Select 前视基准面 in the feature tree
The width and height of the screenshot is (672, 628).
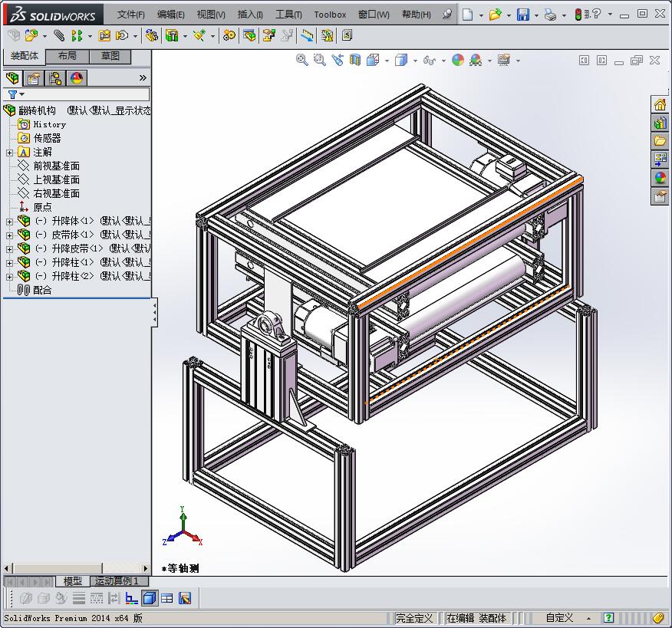coord(57,166)
